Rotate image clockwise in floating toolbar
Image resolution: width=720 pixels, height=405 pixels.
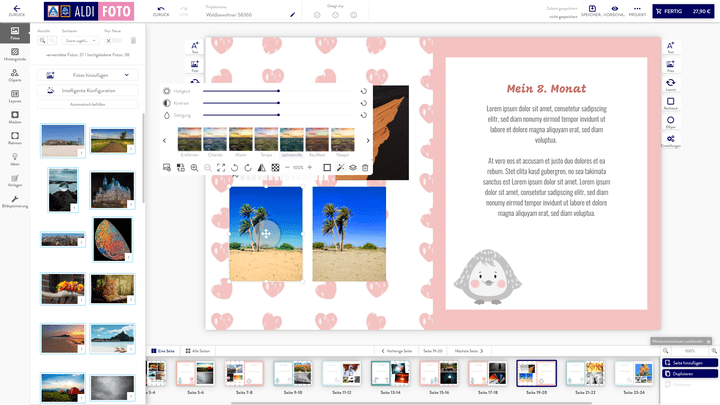coord(248,167)
